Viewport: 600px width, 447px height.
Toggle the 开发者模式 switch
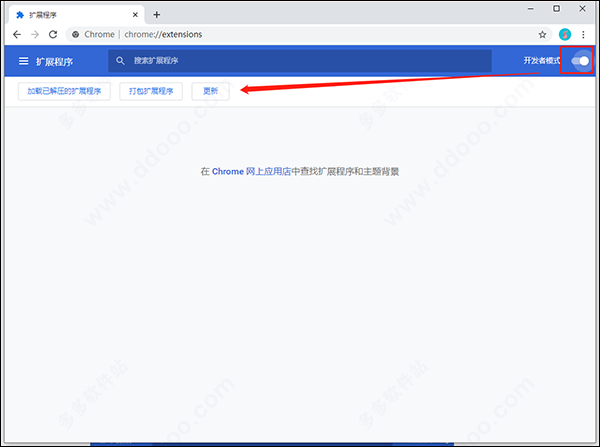tap(580, 60)
